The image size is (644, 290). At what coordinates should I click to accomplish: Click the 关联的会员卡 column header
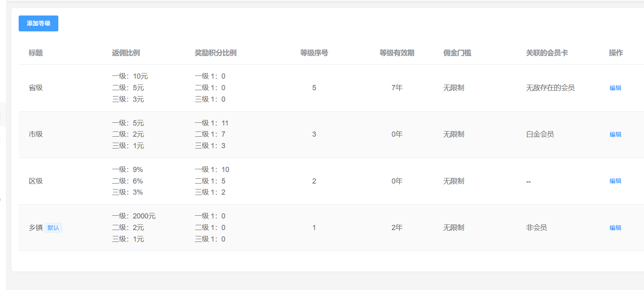[547, 53]
